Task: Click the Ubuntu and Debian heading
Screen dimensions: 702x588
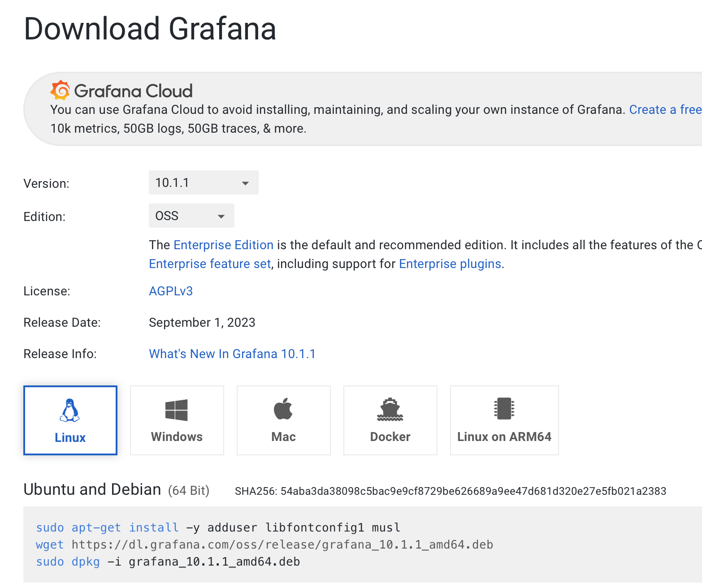Action: point(92,489)
